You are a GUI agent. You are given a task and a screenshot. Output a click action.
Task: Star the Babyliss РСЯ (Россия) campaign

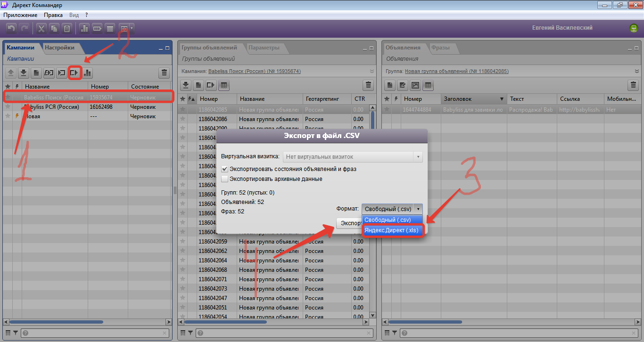pyautogui.click(x=8, y=107)
